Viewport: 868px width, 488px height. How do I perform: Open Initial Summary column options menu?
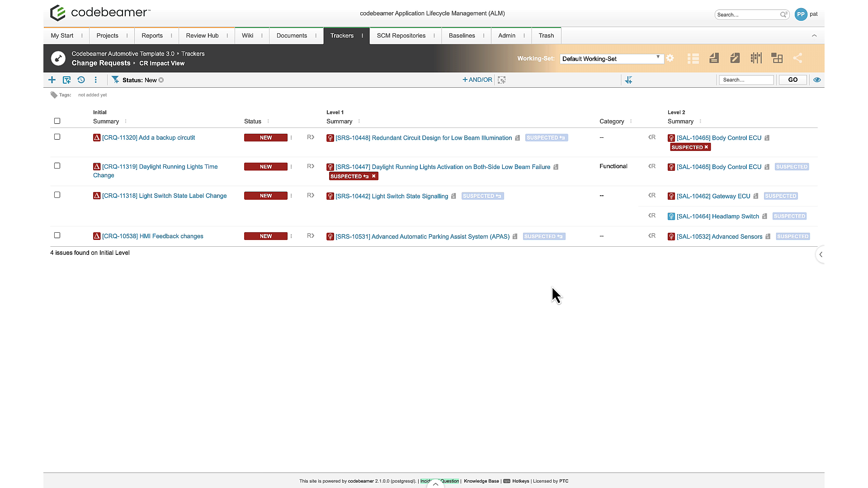click(x=126, y=122)
